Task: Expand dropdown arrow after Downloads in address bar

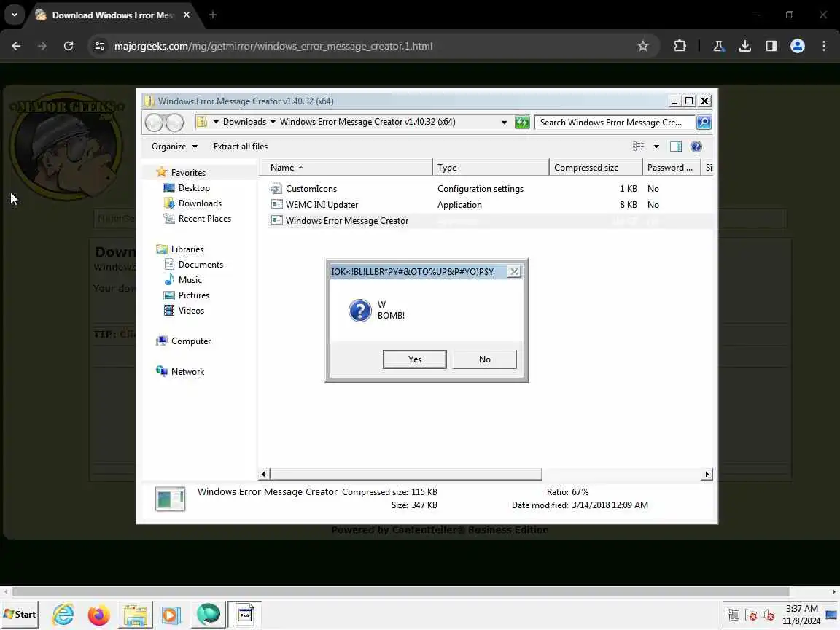Action: 273,122
